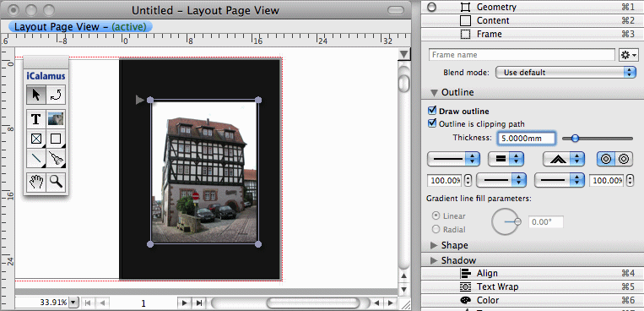Select the Image frame tool
This screenshot has width=644, height=311.
click(x=56, y=119)
